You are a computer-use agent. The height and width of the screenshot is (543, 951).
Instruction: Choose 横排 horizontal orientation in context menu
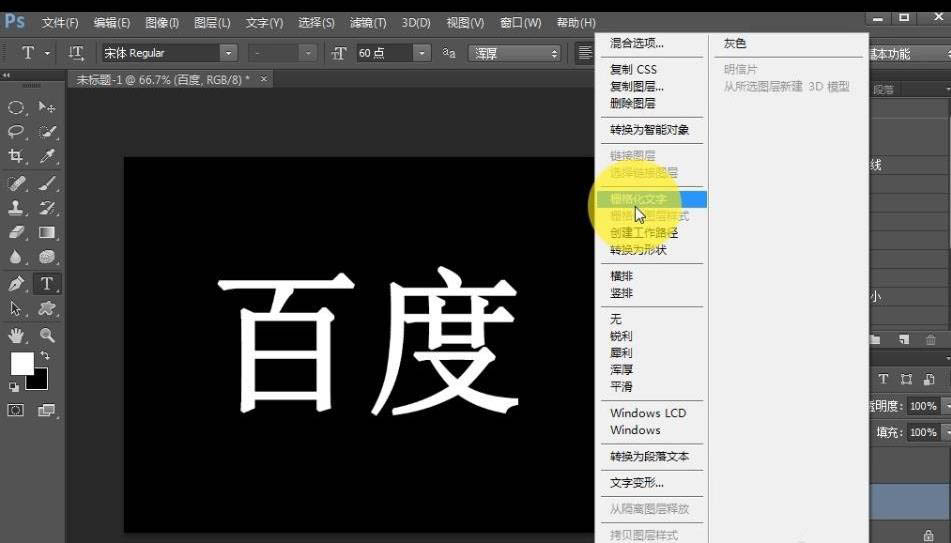point(622,276)
